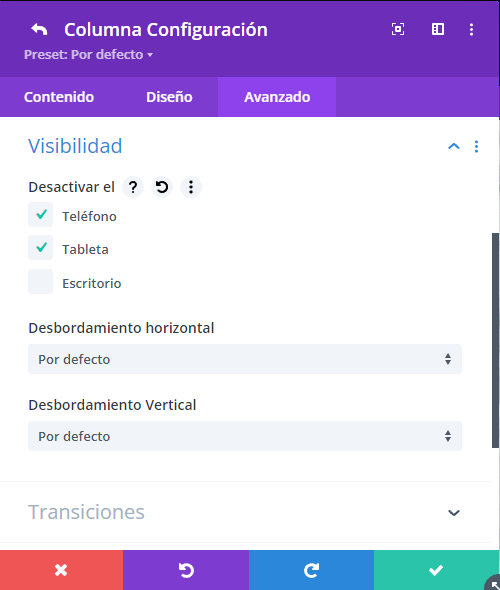Click help question mark beside Desactivar el

133,187
